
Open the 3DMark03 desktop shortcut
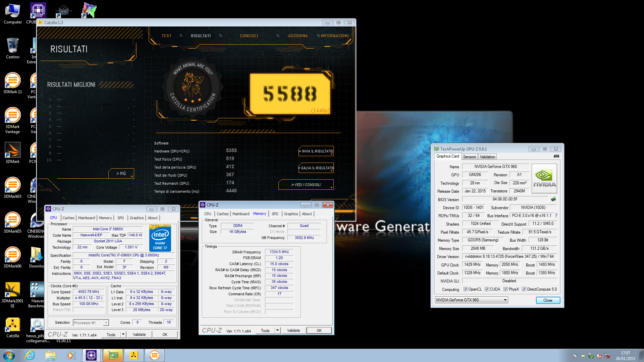click(12, 188)
